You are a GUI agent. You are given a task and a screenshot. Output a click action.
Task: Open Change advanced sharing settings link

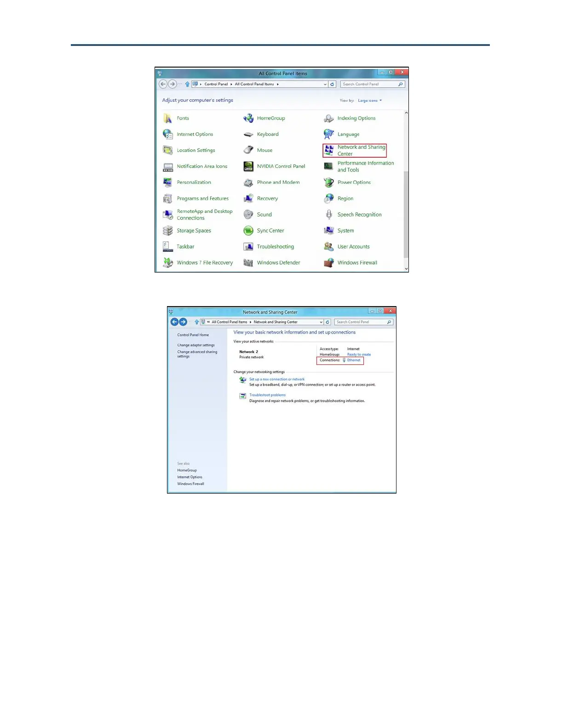[197, 354]
